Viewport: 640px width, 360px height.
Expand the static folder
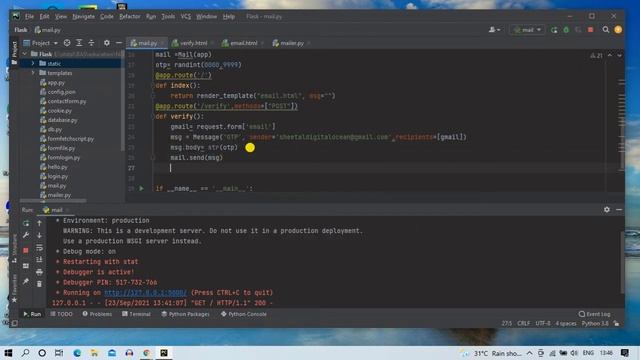[x=33, y=64]
